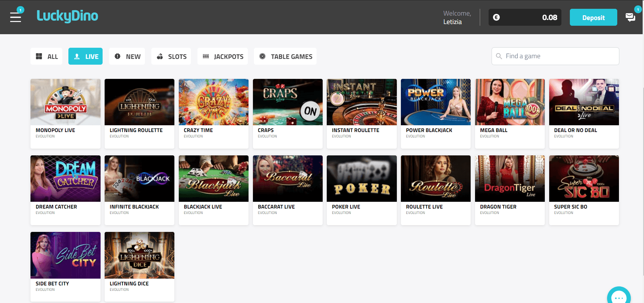
Task: Click the SUPER SIC BO title
Action: click(571, 207)
